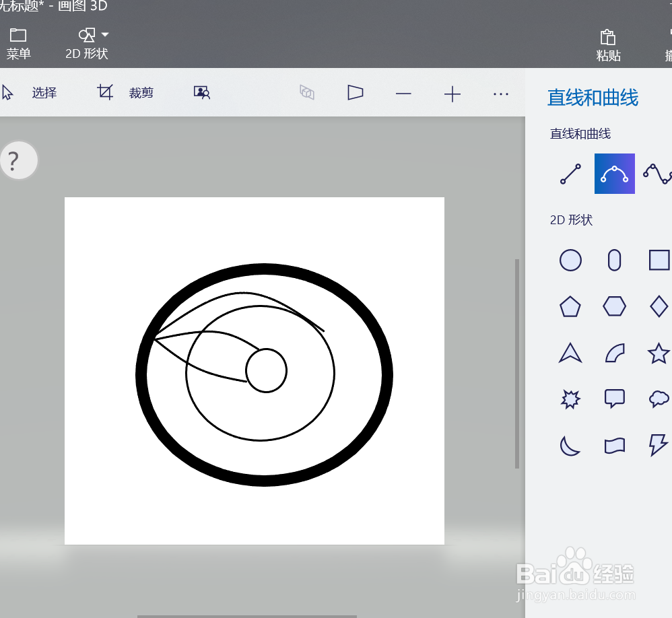
Task: Select the straight line tool
Action: point(570,174)
